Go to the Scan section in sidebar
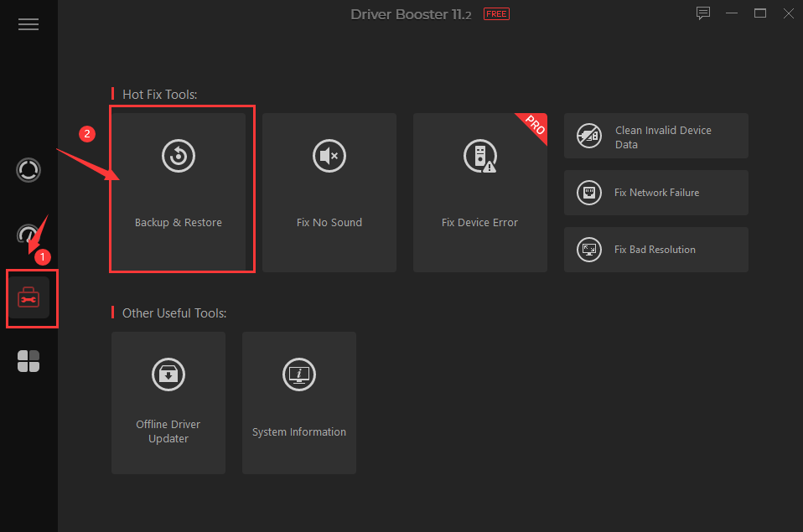Viewport: 803px width, 532px height. coord(28,170)
